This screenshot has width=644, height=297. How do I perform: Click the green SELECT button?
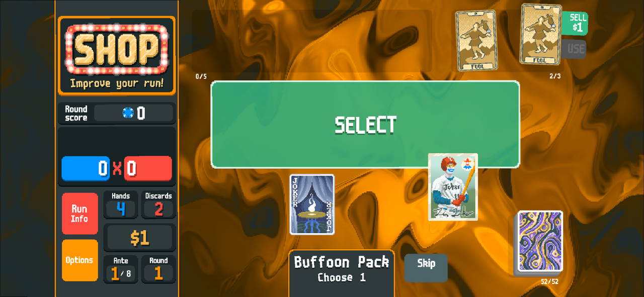pos(365,125)
